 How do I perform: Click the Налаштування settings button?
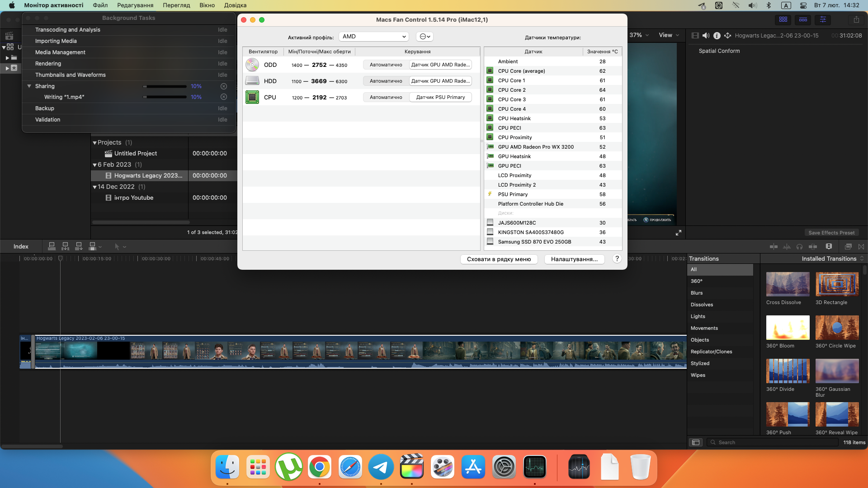[x=574, y=259]
